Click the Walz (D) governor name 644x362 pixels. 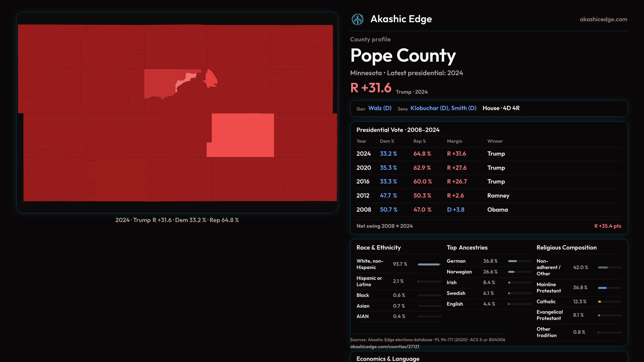click(380, 108)
